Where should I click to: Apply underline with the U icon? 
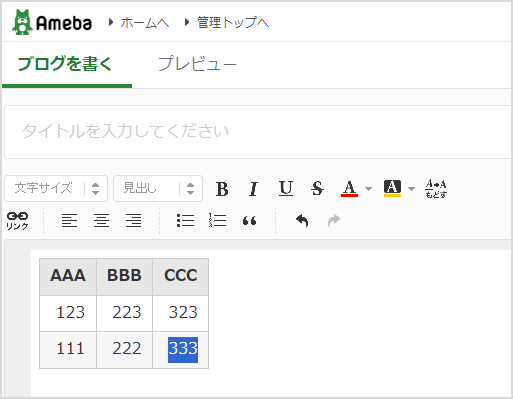pyautogui.click(x=286, y=188)
